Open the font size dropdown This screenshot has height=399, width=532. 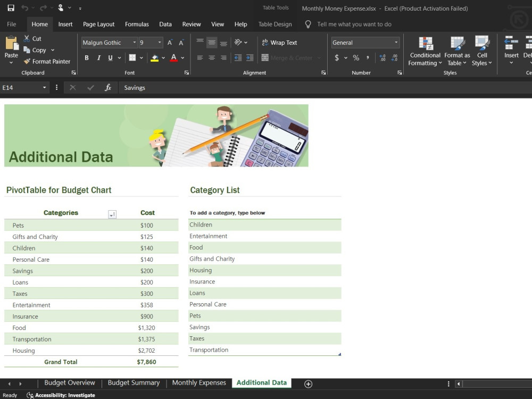click(160, 43)
